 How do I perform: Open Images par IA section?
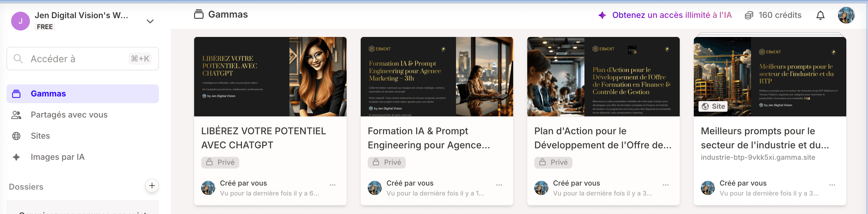point(57,157)
